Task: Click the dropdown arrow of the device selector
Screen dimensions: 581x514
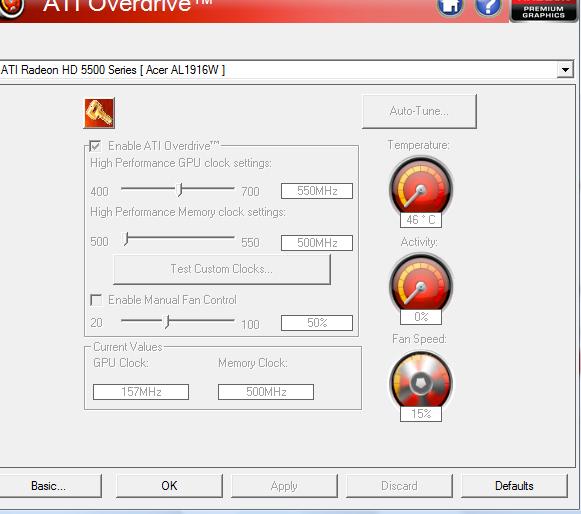Action: tap(565, 70)
